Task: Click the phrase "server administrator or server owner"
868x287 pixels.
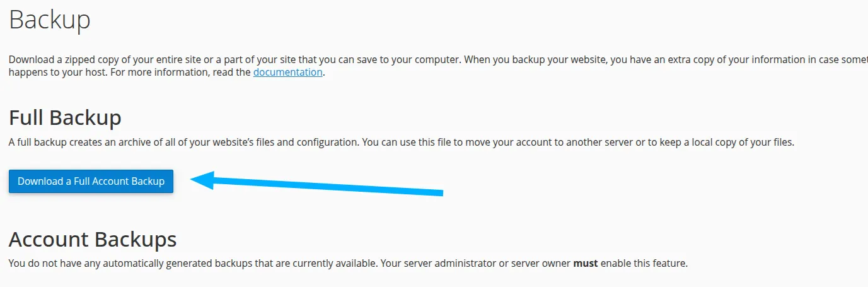Action: click(485, 263)
